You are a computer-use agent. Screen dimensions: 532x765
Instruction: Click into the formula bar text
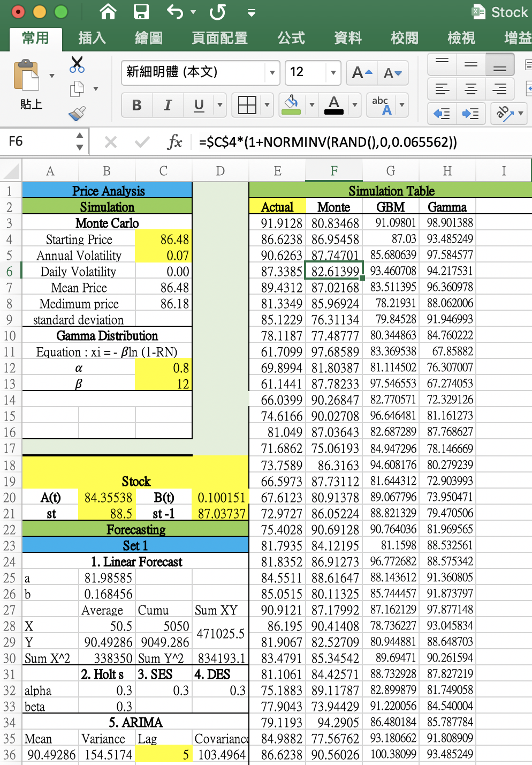328,142
